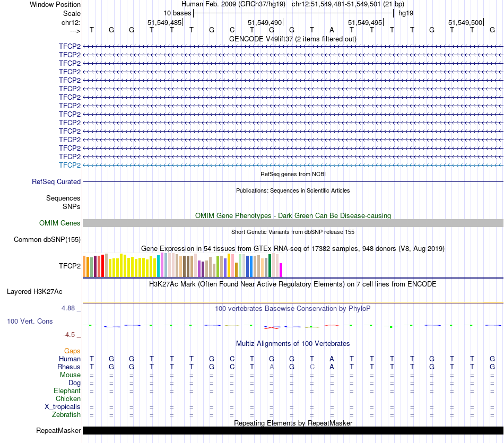
Task: Open the H3K27Ac Mark ENCODE track title
Action: 293,284
